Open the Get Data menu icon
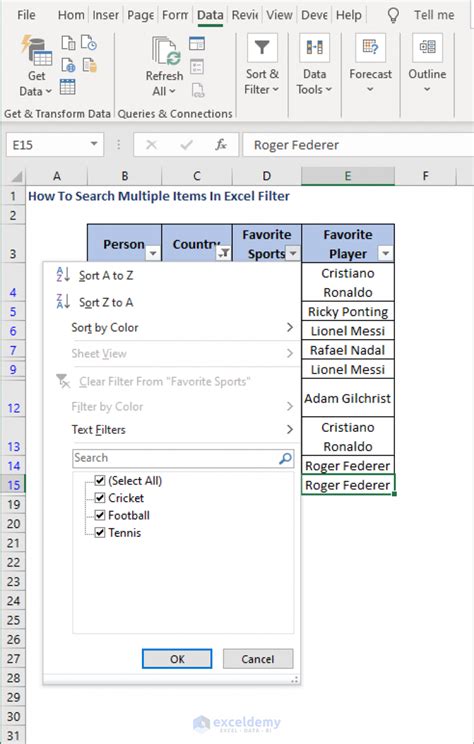 [37, 51]
